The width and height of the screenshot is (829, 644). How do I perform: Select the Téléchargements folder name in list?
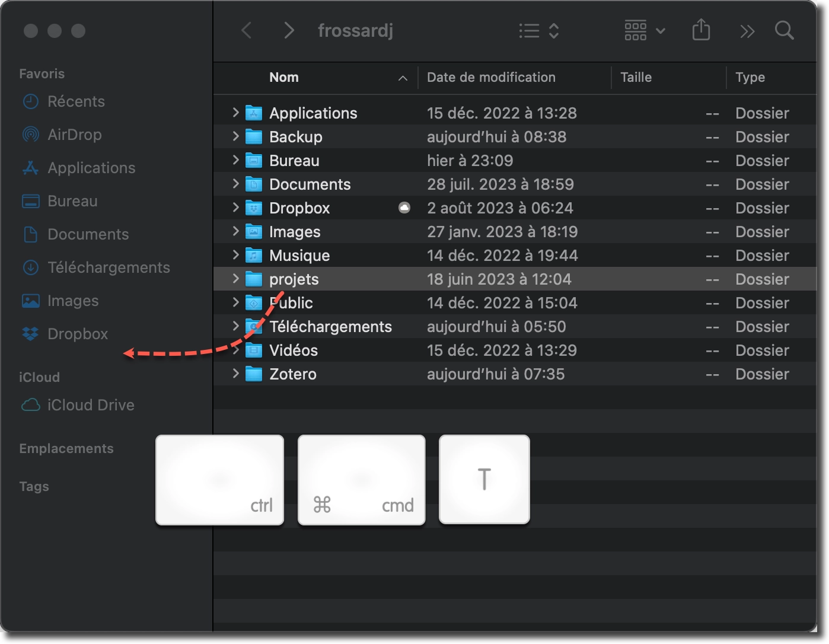pos(330,327)
